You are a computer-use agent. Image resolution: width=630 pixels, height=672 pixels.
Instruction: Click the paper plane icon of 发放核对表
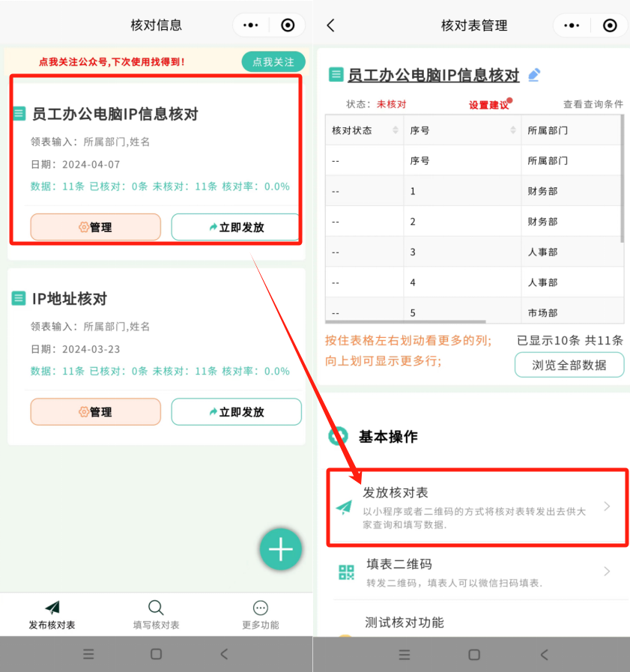point(344,506)
